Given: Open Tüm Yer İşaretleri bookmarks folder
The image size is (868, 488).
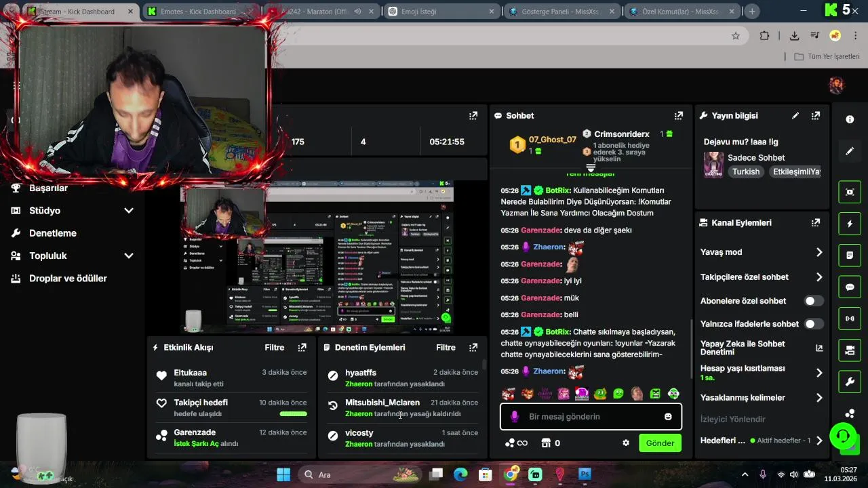Looking at the screenshot, I should point(827,56).
